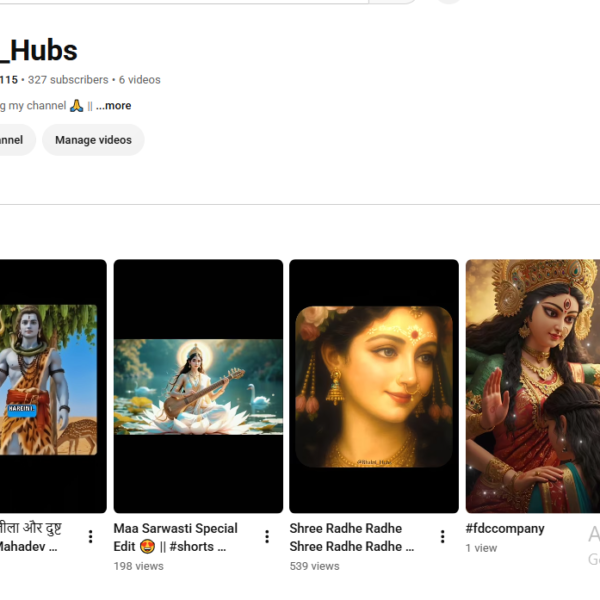Click 'Maa Sarwasti Special Edit' title

(176, 537)
